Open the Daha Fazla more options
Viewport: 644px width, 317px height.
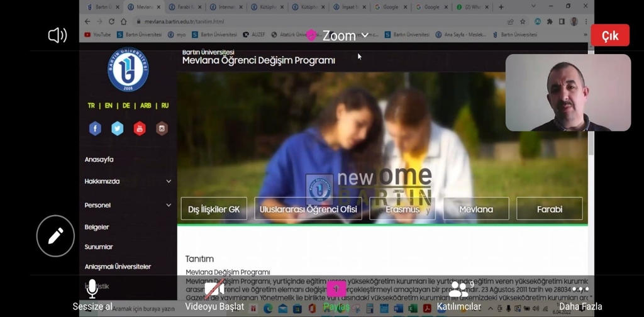(580, 297)
